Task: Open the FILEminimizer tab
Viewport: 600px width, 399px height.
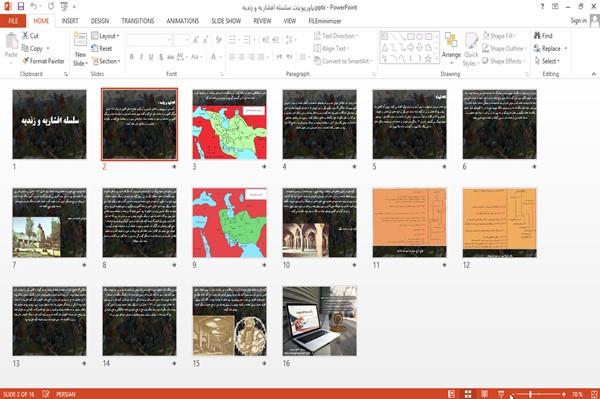Action: (x=324, y=21)
